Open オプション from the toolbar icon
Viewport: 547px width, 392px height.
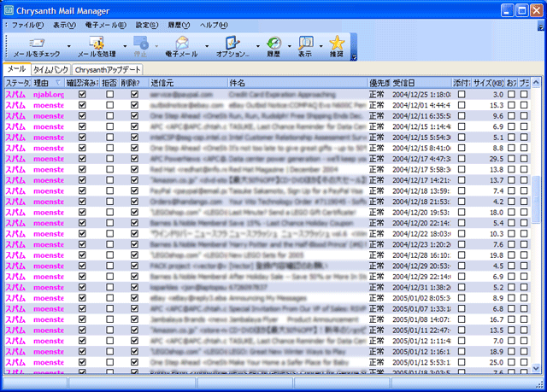(x=232, y=43)
